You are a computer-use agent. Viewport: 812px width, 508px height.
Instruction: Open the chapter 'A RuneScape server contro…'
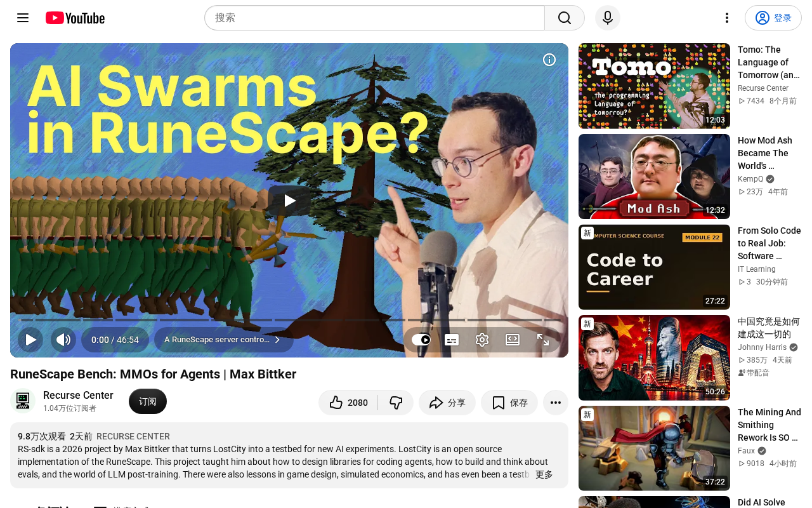(223, 340)
